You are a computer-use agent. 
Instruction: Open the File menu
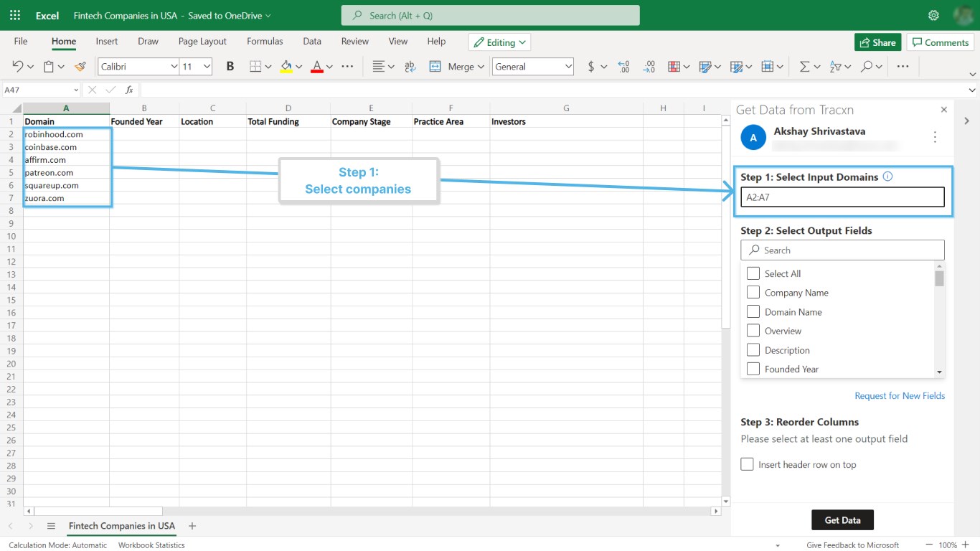[21, 42]
